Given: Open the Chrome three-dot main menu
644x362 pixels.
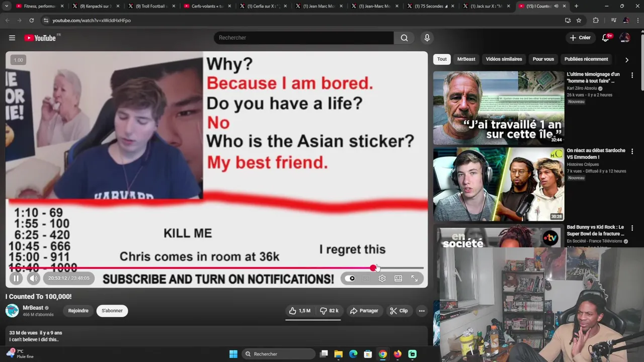Looking at the screenshot, I should click(637, 20).
